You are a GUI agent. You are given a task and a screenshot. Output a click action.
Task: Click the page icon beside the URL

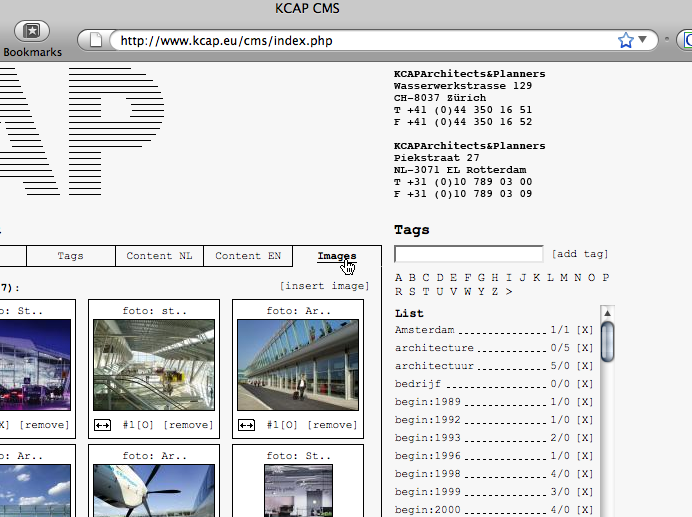tap(96, 41)
